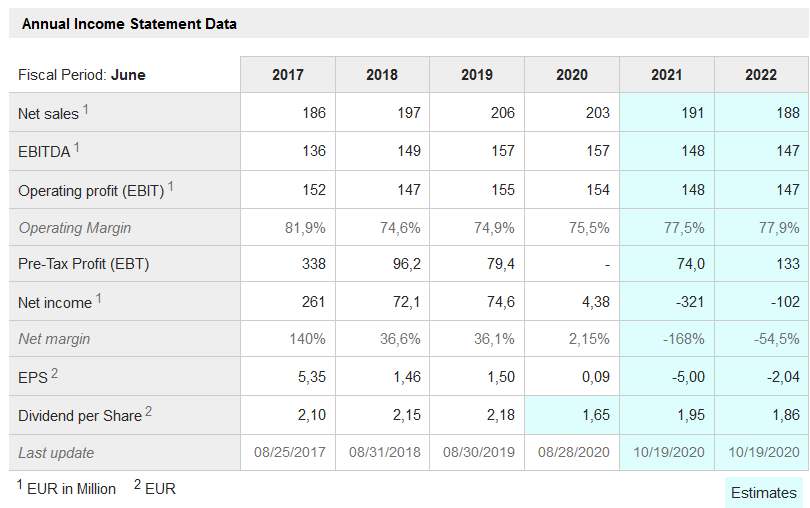Select the 2021 estimates column header

(667, 75)
